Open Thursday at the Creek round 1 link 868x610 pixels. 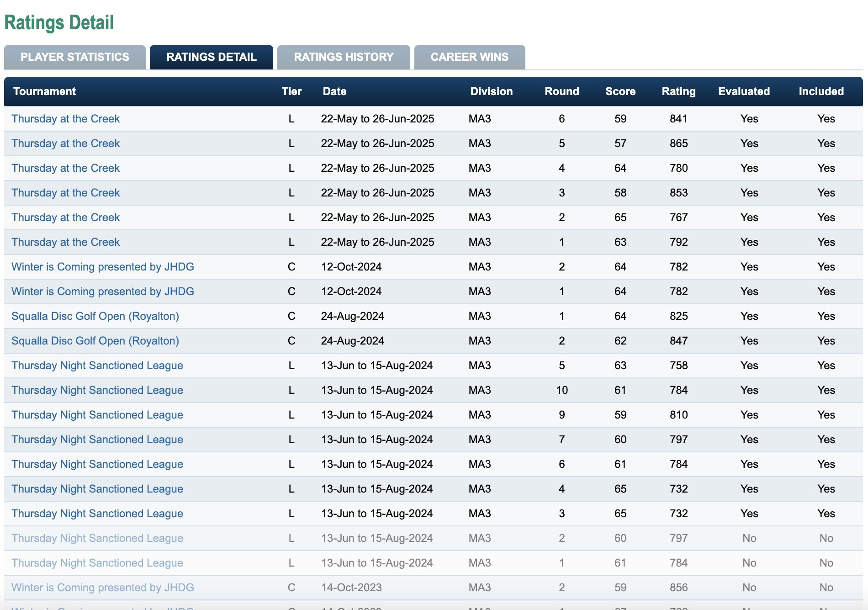point(65,242)
